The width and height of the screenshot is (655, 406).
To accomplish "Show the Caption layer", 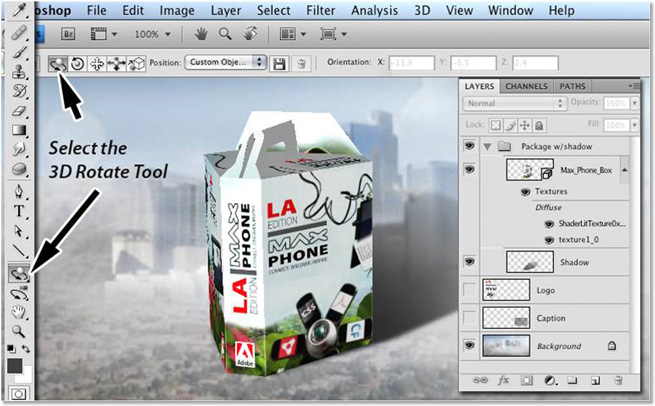I will coord(470,317).
